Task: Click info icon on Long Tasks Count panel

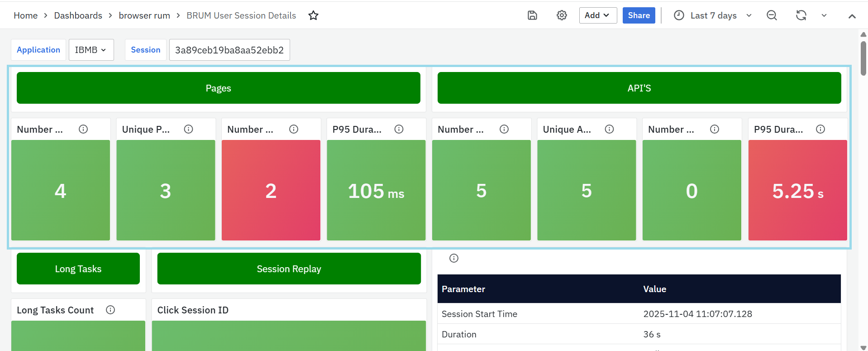Action: [110, 310]
